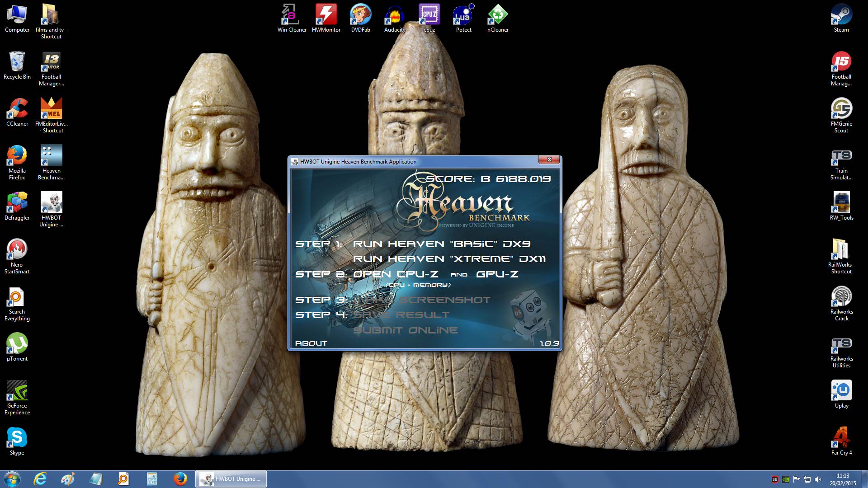
Task: Launch Football Manager 13 editor shortcut
Action: (51, 68)
